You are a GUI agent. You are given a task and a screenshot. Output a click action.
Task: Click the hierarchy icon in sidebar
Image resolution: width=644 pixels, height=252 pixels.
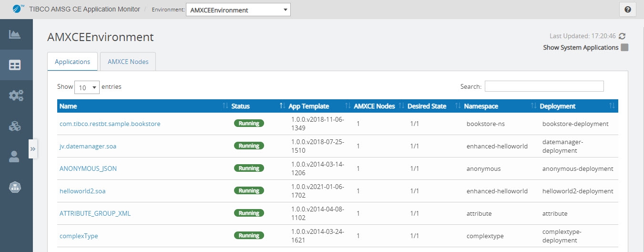[15, 187]
